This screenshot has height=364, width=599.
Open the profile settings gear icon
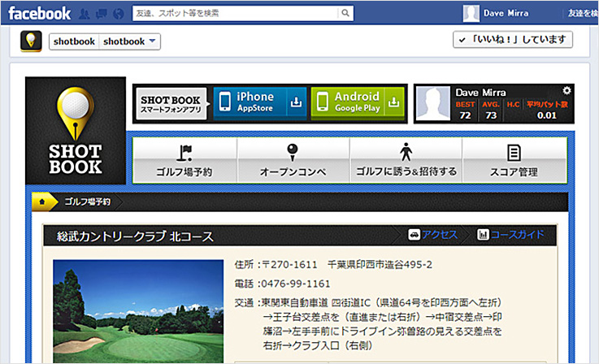tap(567, 90)
